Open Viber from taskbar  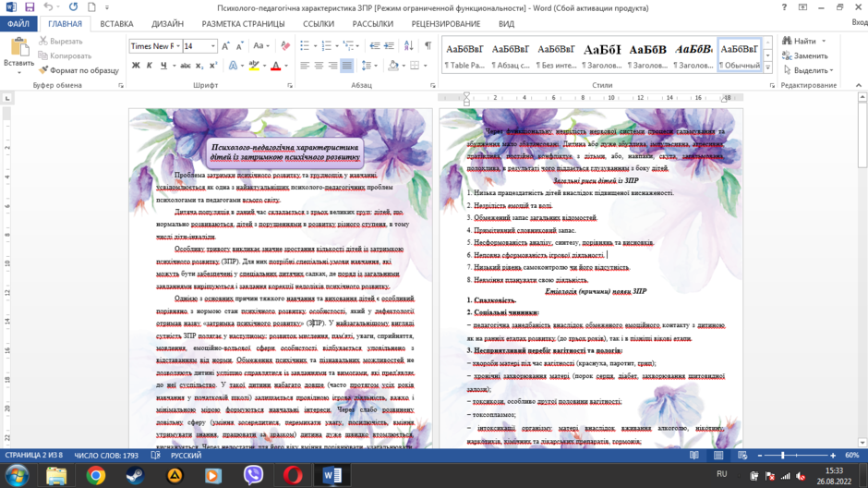coord(253,475)
